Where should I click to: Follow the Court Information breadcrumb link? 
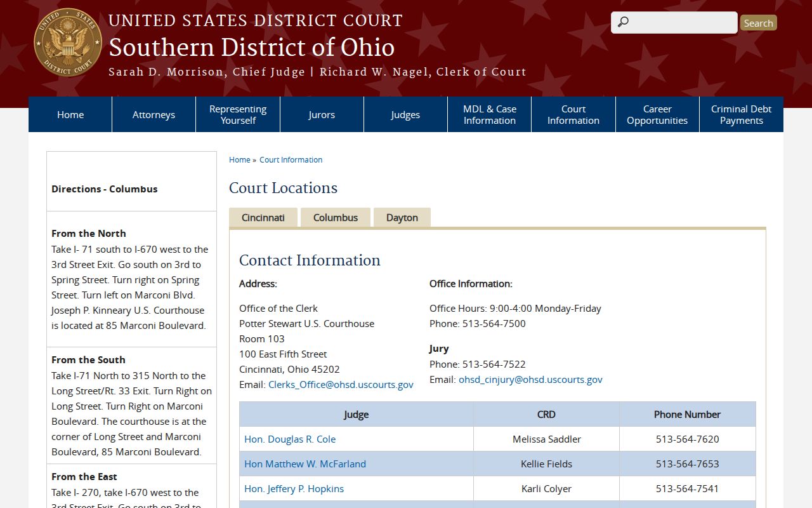[291, 160]
